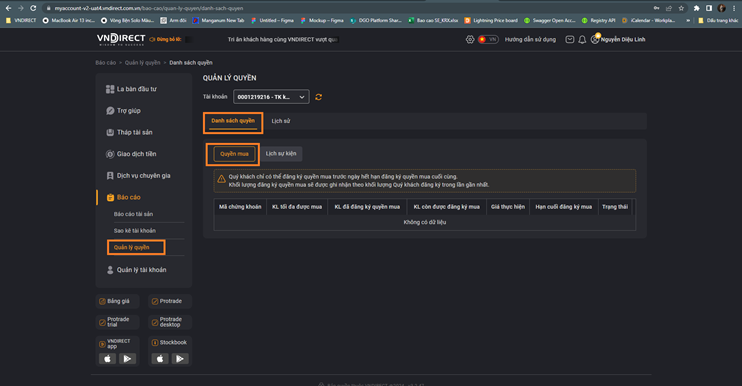742x386 pixels.
Task: Click the Giao dịch tiền icon
Action: click(x=110, y=154)
